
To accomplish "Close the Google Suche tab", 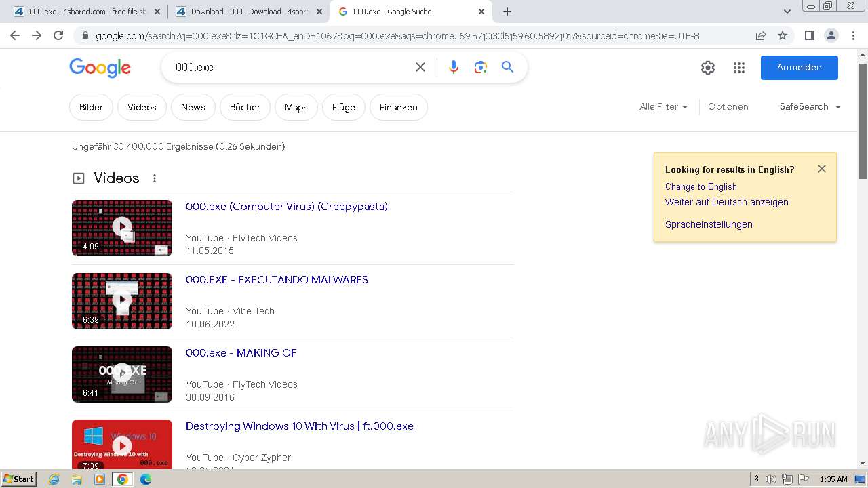I will 481,12.
